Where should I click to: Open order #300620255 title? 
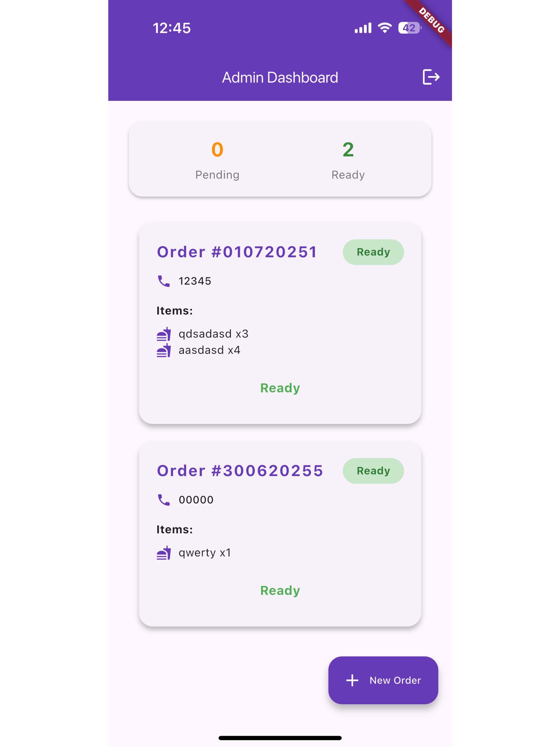coord(240,471)
